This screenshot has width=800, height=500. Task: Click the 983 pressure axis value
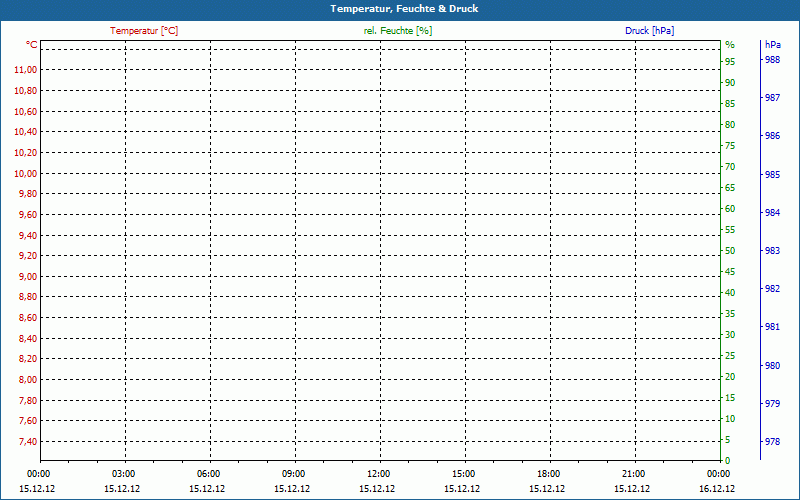click(x=772, y=251)
